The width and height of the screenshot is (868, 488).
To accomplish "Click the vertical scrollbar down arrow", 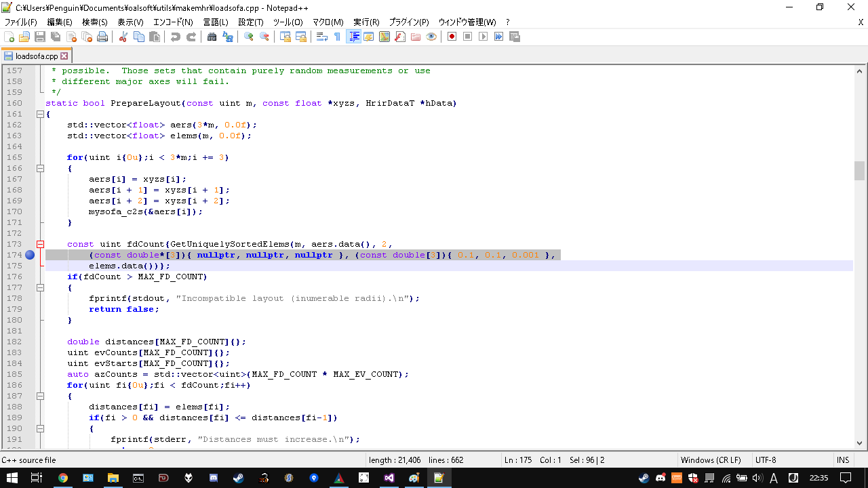I will (x=859, y=444).
